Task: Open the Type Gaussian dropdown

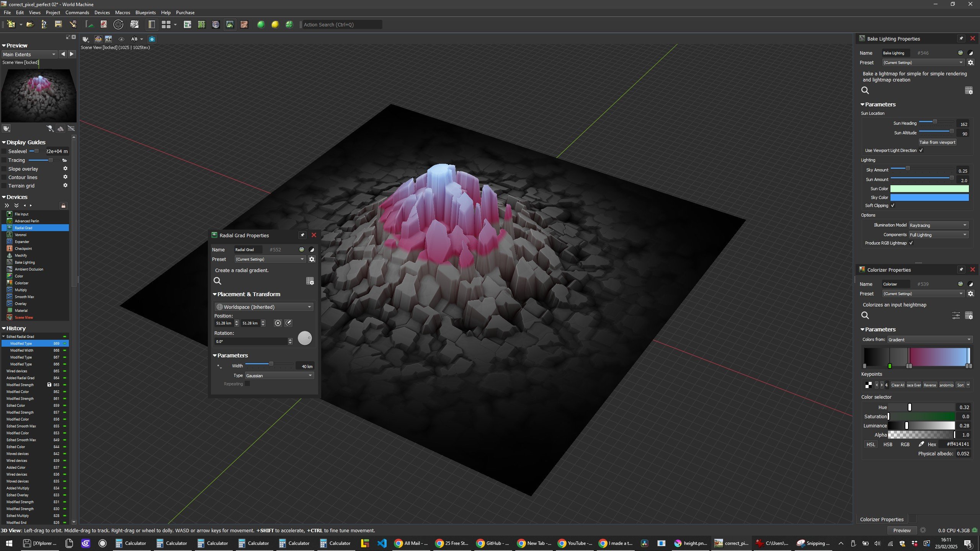Action: 279,375
